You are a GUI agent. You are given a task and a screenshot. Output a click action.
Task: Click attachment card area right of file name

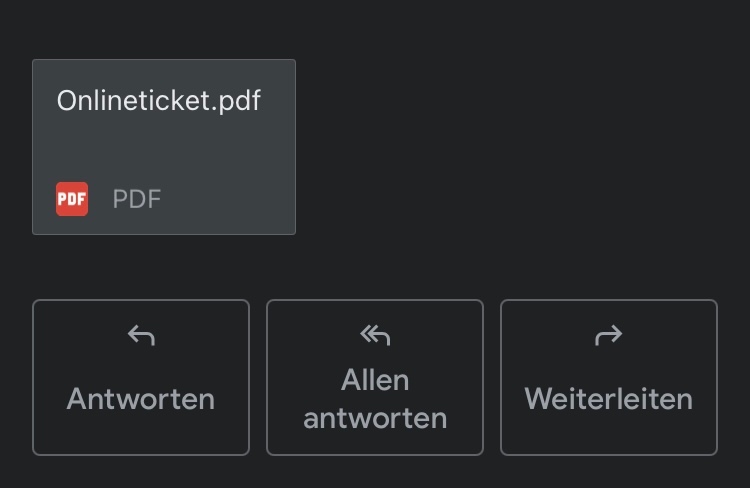(x=279, y=101)
